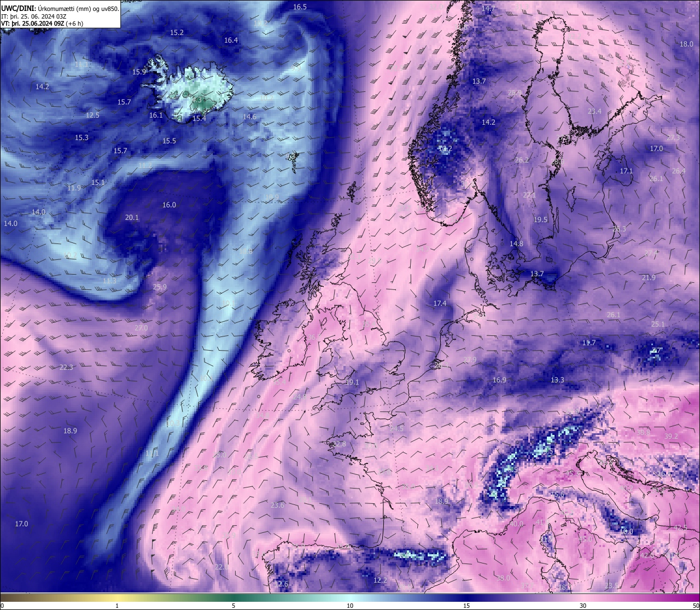Click the 17.4 label over the North Sea
This screenshot has width=700, height=610.
coord(440,304)
